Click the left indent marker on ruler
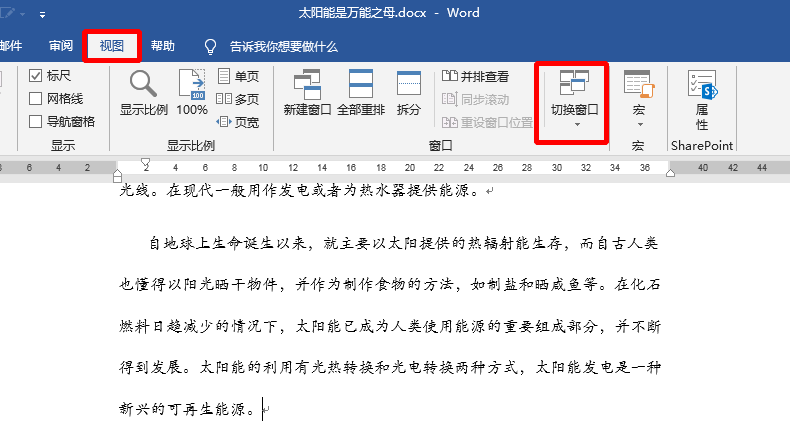The image size is (790, 440). [117, 176]
